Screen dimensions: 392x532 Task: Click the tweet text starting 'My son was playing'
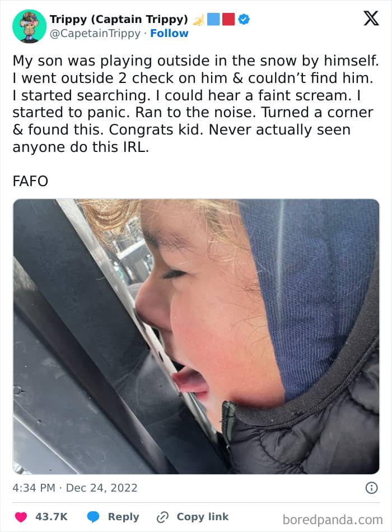(x=196, y=104)
